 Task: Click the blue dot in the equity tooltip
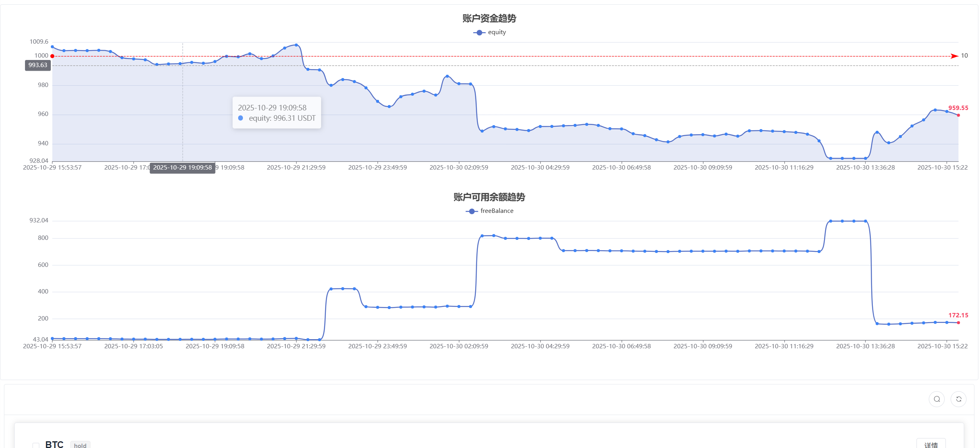point(241,118)
